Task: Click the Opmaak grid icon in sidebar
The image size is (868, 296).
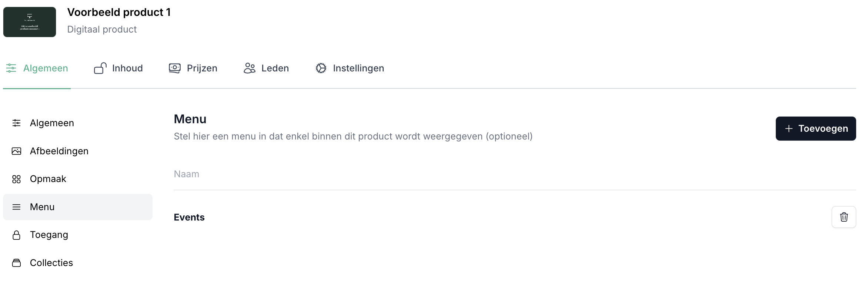Action: pos(17,179)
